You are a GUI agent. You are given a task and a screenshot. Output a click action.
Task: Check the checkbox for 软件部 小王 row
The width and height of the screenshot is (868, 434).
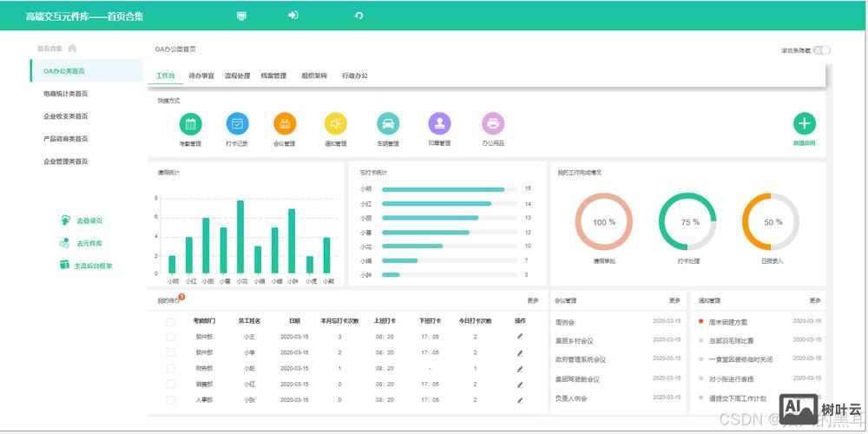click(x=170, y=337)
